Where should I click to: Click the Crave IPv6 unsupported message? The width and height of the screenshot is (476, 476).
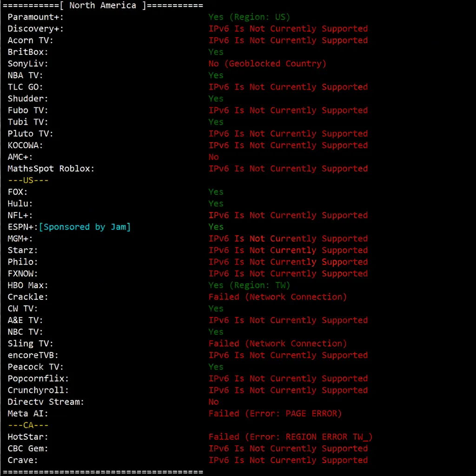pos(288,460)
